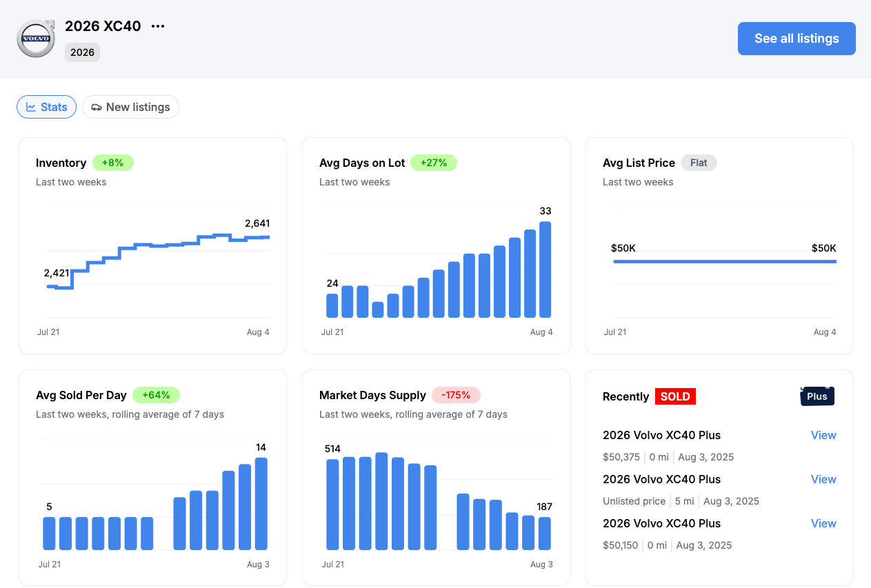Click the Market Days Supply bar labeled 187
The image size is (871, 588).
click(x=545, y=534)
